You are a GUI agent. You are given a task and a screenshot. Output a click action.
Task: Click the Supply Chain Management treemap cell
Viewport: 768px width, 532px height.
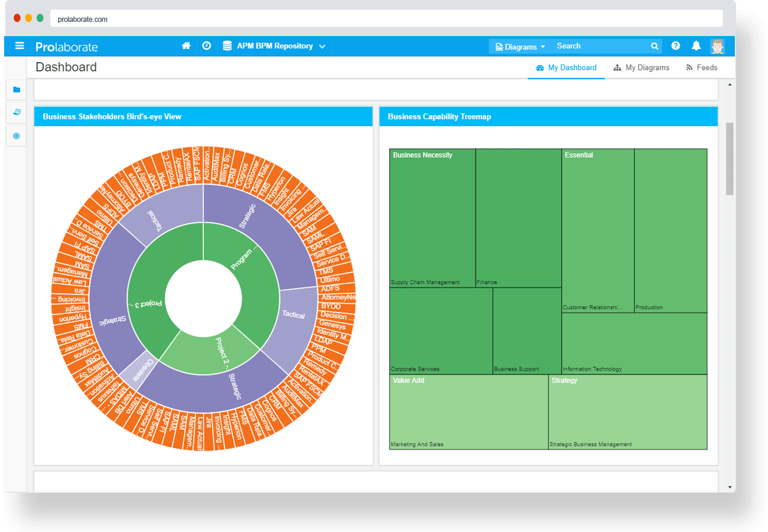432,218
